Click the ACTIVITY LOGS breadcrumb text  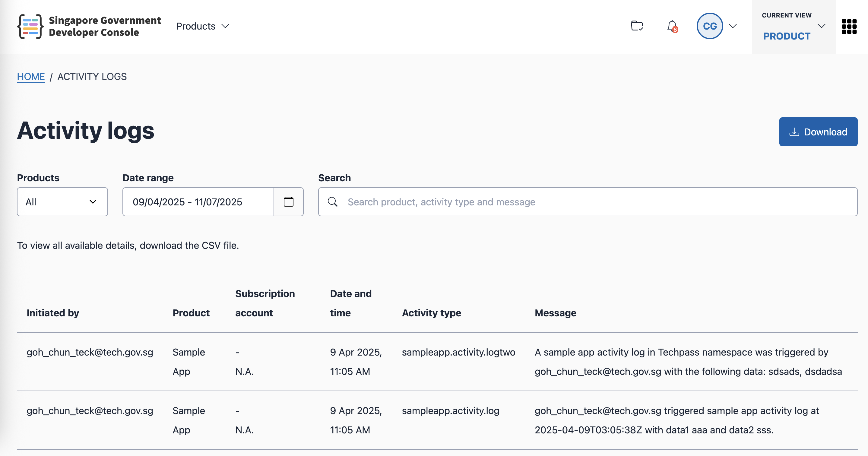92,77
